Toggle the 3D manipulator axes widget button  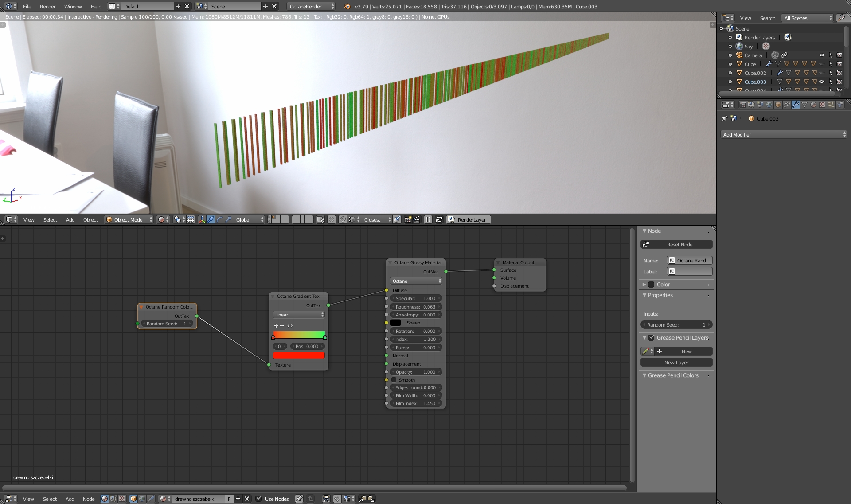click(x=202, y=219)
